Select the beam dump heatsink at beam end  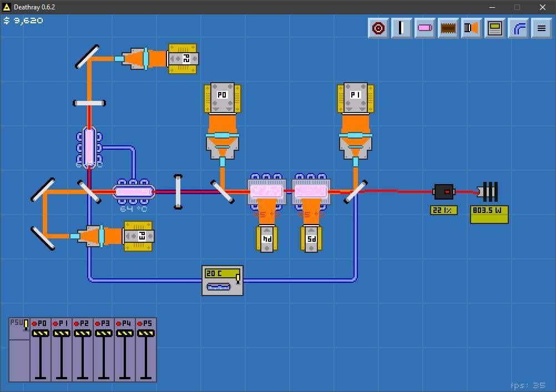click(x=488, y=192)
